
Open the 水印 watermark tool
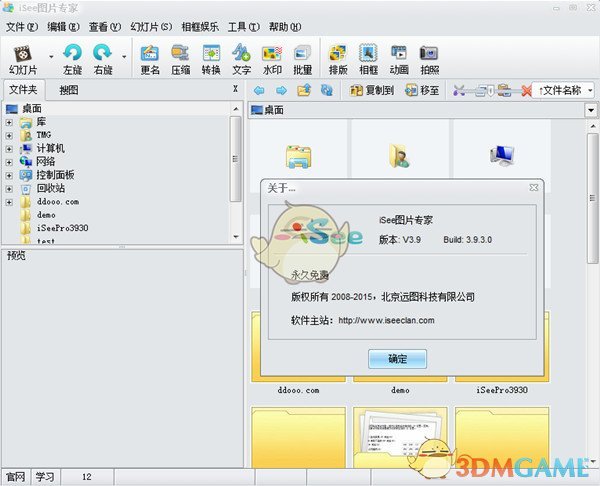(272, 59)
